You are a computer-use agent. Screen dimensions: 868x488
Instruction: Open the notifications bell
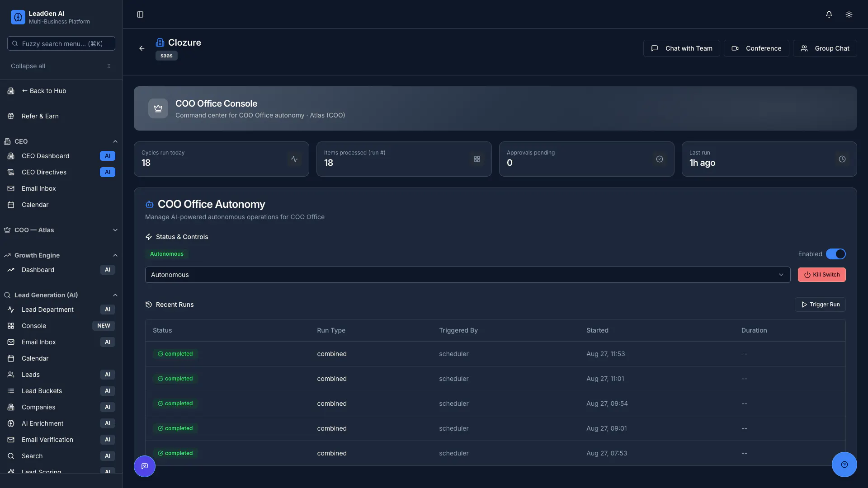(x=829, y=14)
